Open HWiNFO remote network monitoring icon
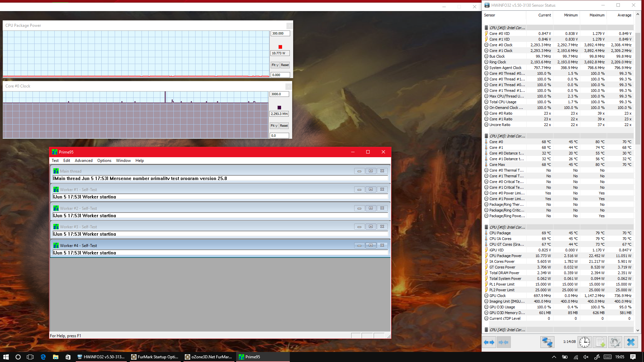The image size is (644, 362). tap(547, 342)
